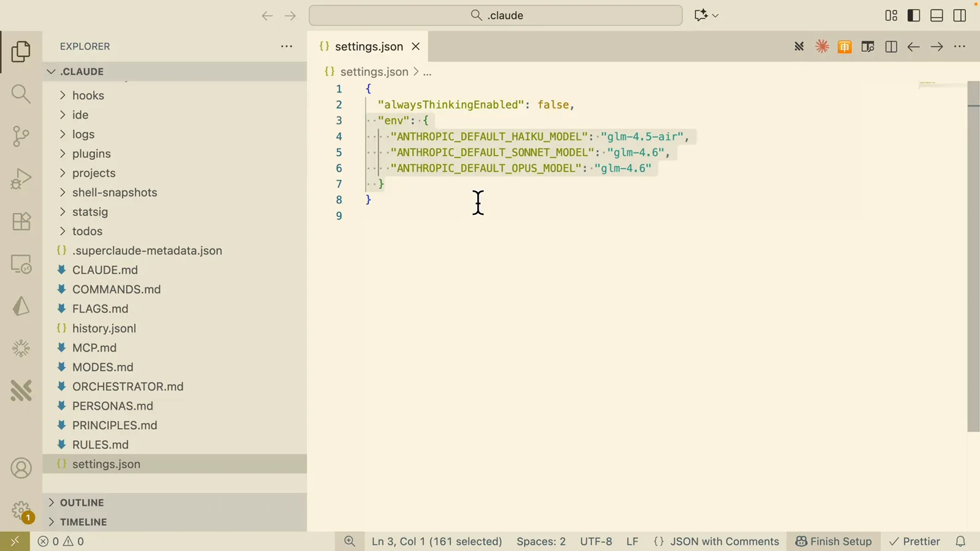Navigate forward using title bar arrow
The width and height of the screenshot is (980, 551).
[x=290, y=16]
